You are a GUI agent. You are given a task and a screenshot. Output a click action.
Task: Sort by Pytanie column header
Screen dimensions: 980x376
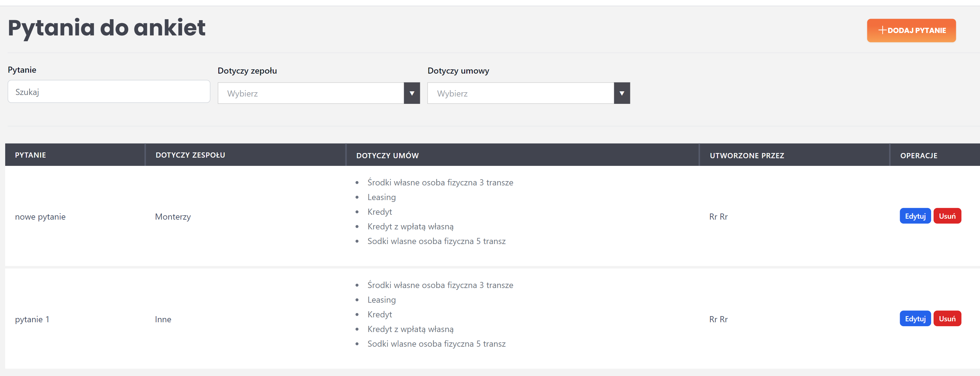31,155
